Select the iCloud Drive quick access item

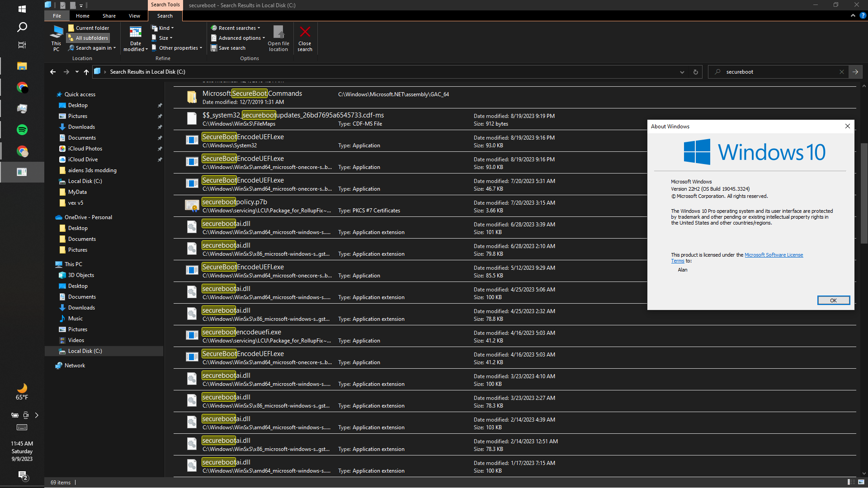[x=83, y=160]
